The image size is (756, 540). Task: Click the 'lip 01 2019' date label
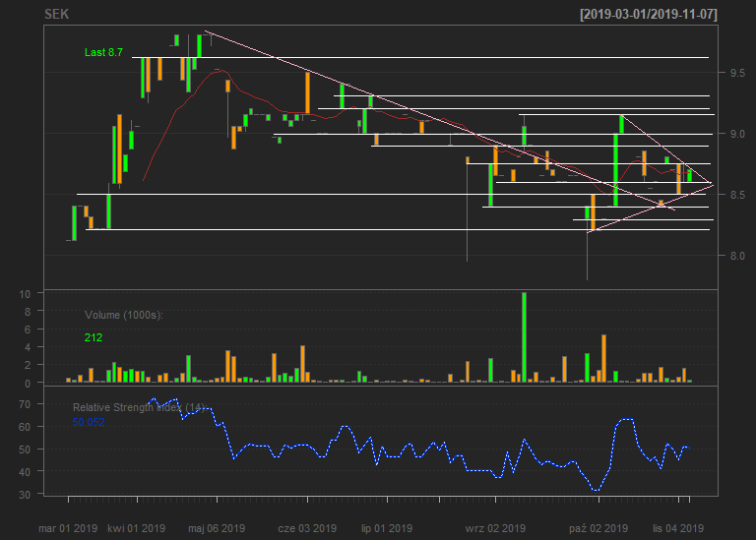pyautogui.click(x=387, y=528)
